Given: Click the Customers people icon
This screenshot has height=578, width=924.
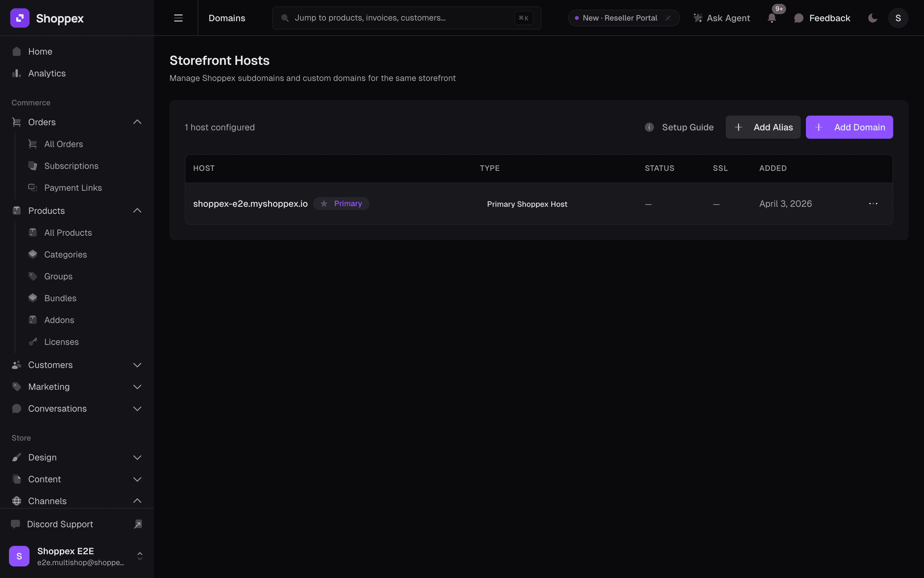Looking at the screenshot, I should 16,365.
